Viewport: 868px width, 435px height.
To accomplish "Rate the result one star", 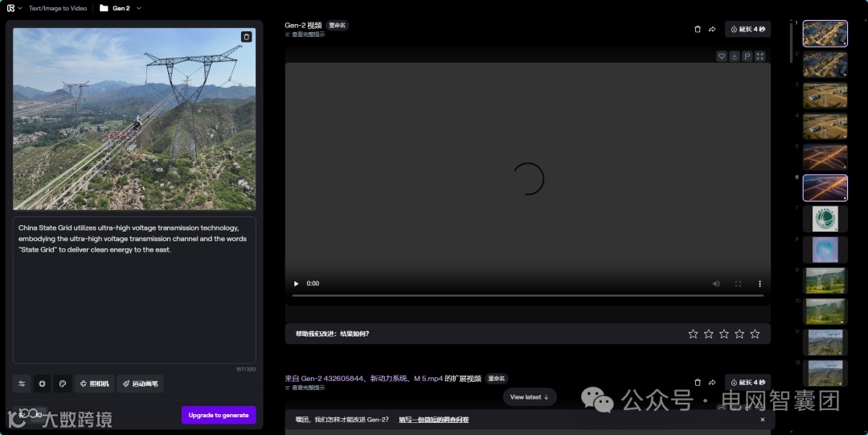I will pos(693,334).
